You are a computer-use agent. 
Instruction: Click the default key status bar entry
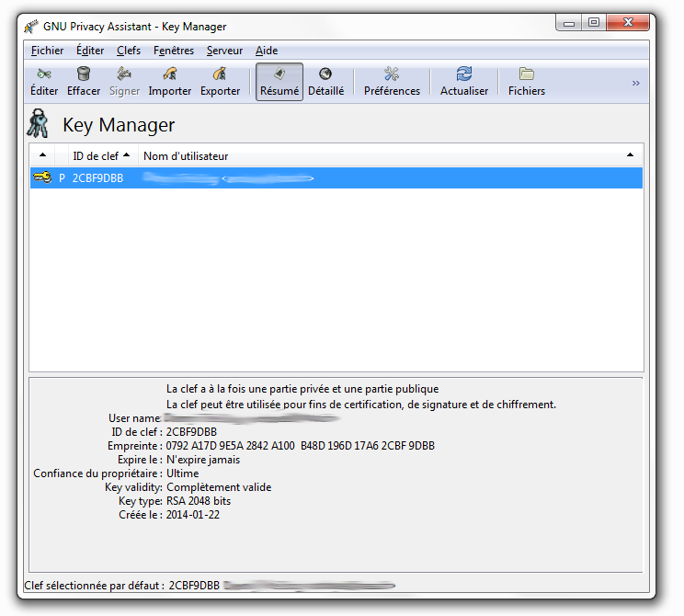point(210,586)
